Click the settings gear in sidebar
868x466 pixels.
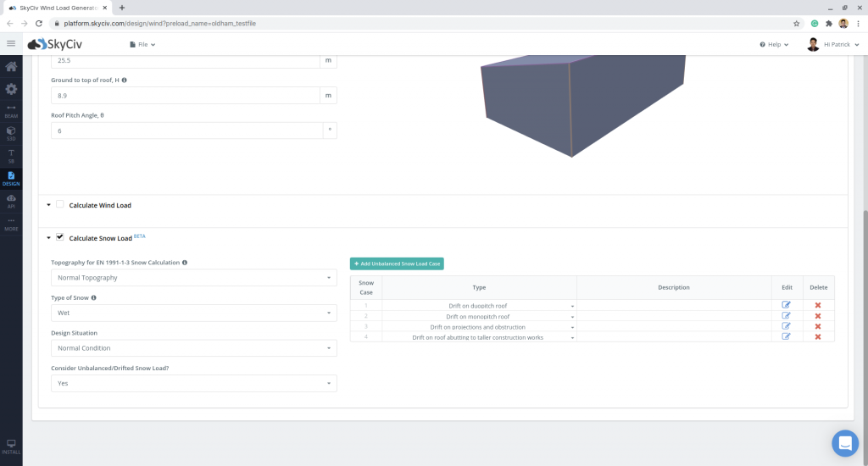pyautogui.click(x=11, y=89)
